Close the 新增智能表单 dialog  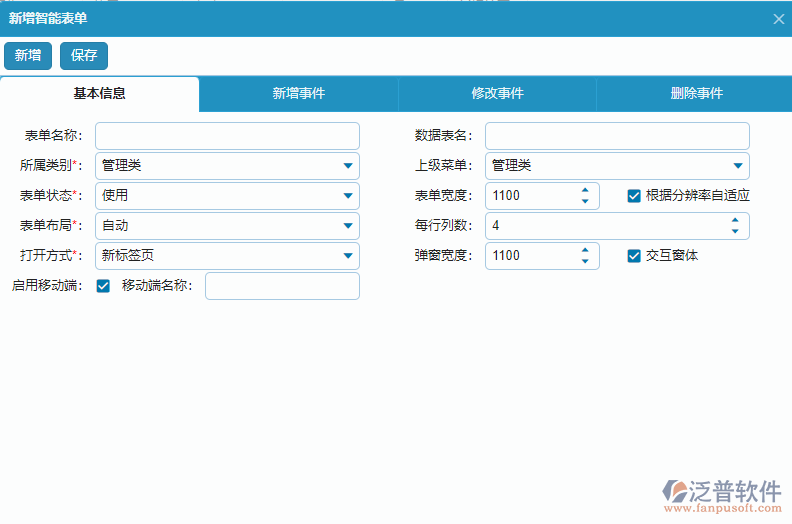pos(779,19)
